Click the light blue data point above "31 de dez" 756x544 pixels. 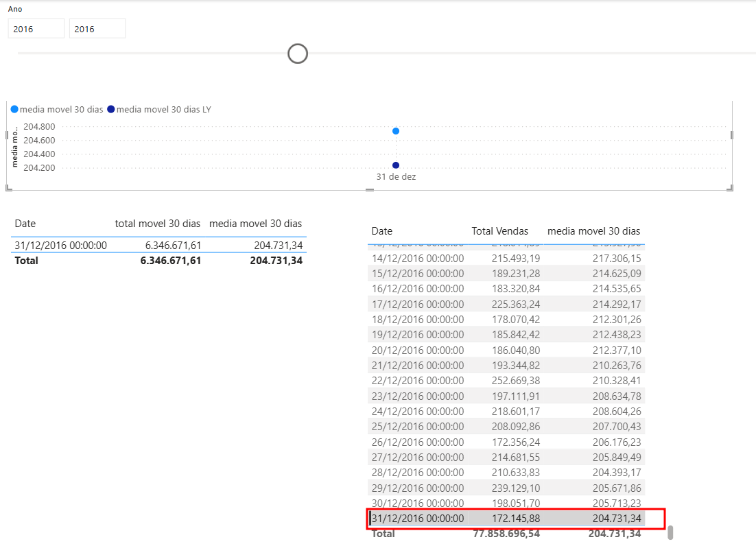395,131
